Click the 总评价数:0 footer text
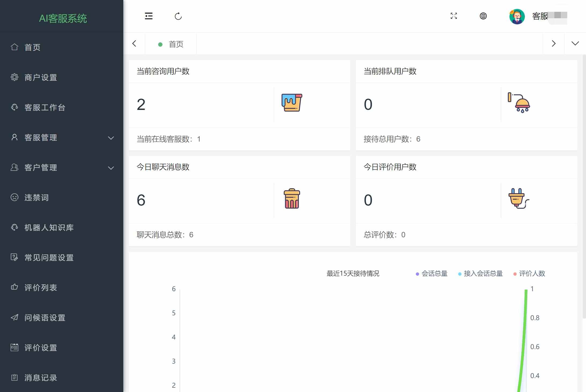Image resolution: width=586 pixels, height=392 pixels. click(x=384, y=235)
